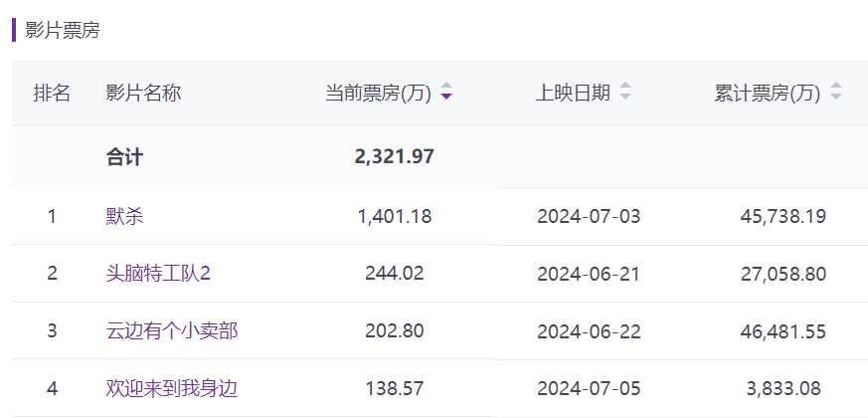Image resolution: width=868 pixels, height=418 pixels.
Task: Select the 合计 total row label
Action: [x=125, y=156]
